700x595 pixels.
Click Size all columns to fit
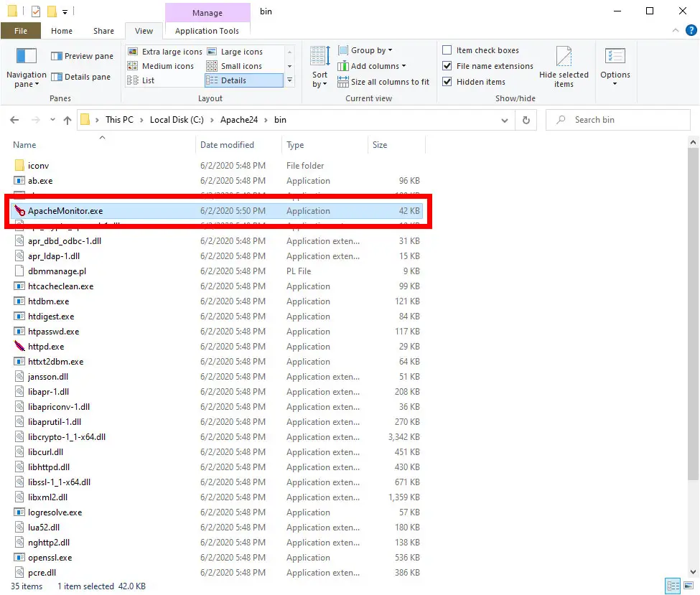pos(383,82)
